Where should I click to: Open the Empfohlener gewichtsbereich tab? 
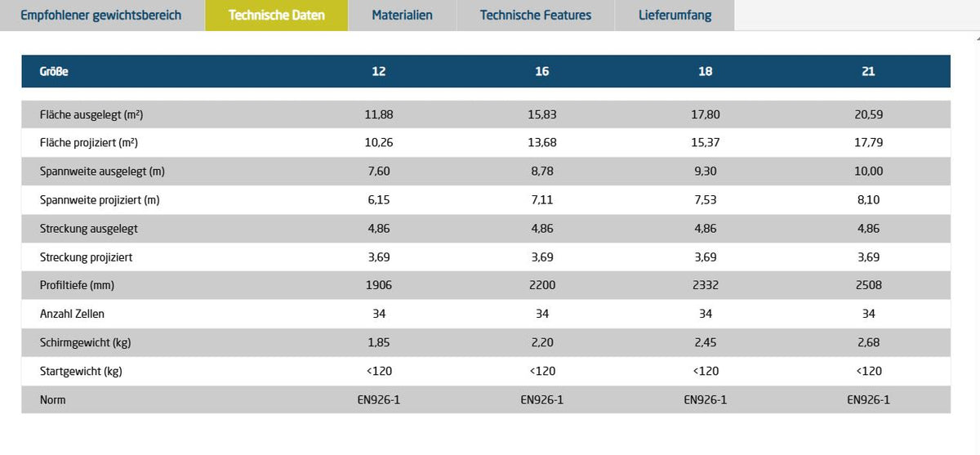[101, 16]
